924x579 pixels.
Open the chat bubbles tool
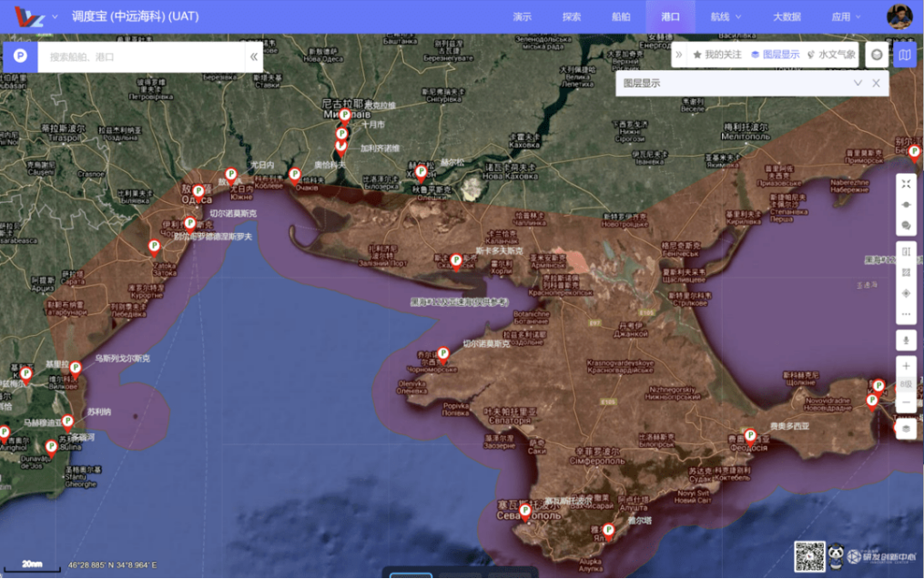(x=907, y=226)
